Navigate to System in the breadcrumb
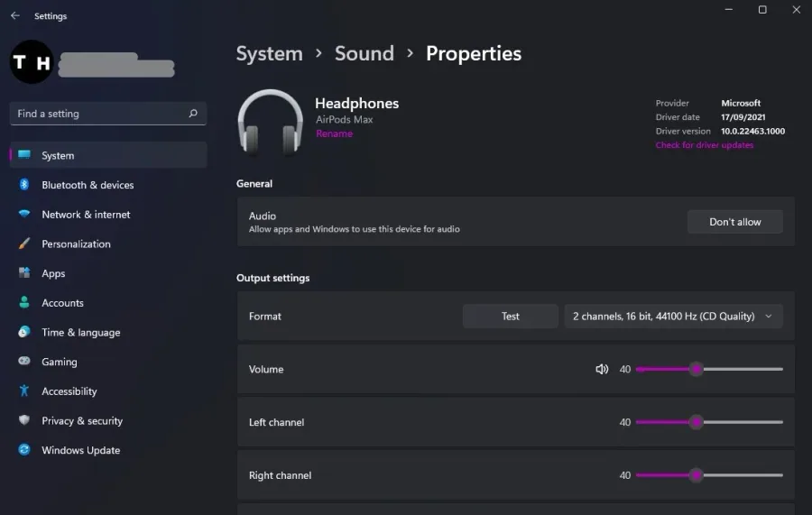Screen dimensions: 812x515 (269, 53)
